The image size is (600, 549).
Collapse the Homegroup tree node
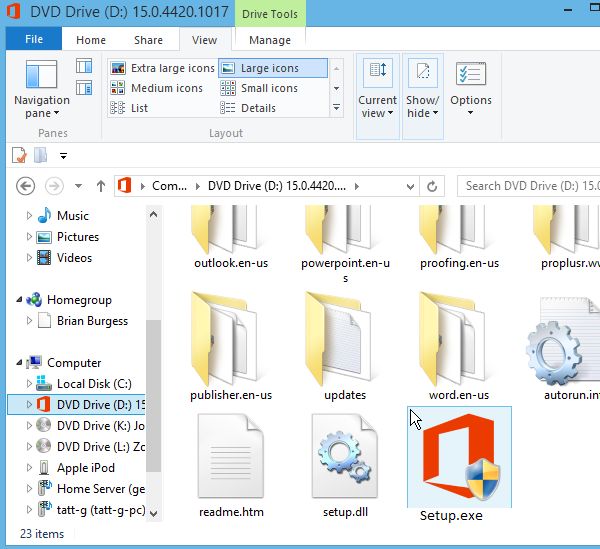point(19,300)
